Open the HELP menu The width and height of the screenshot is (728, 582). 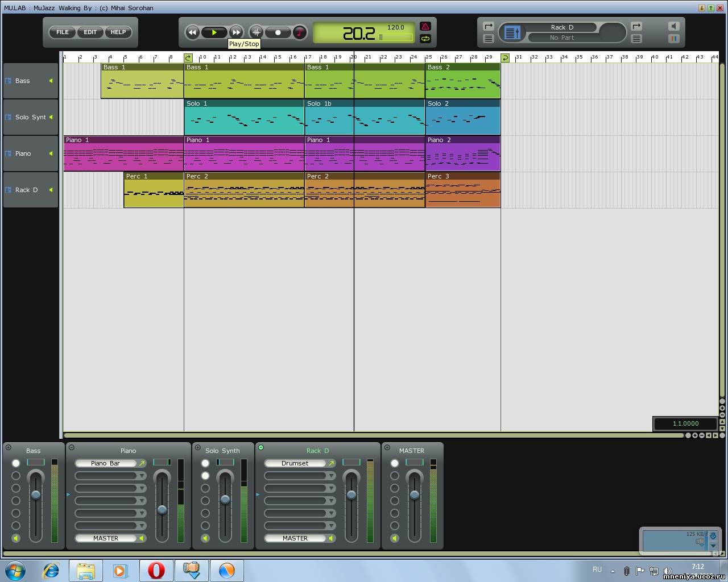pos(118,32)
